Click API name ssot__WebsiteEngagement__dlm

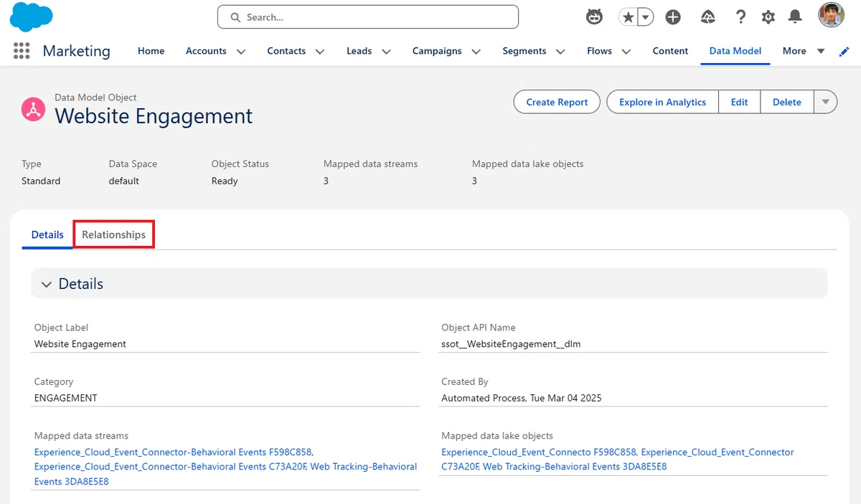tap(511, 343)
